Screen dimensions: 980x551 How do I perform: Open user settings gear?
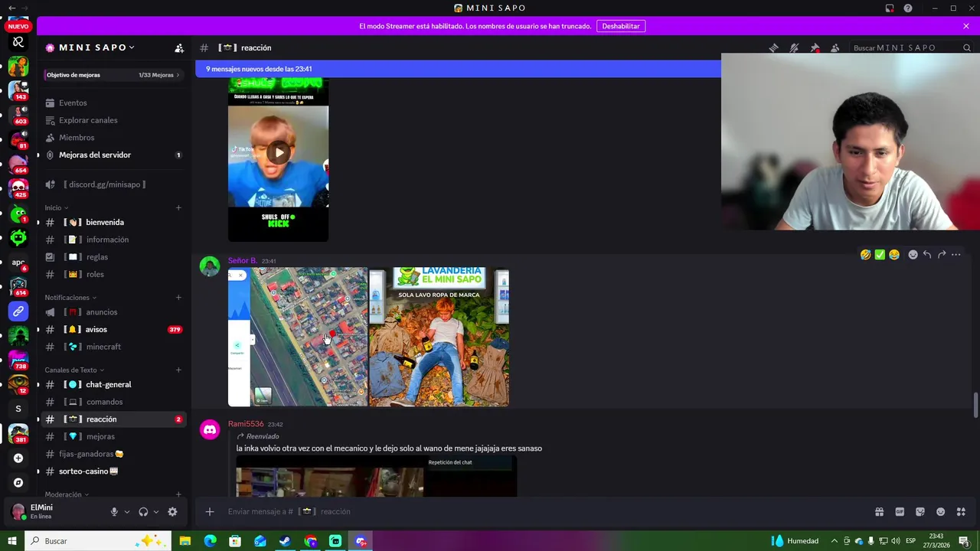(x=172, y=512)
